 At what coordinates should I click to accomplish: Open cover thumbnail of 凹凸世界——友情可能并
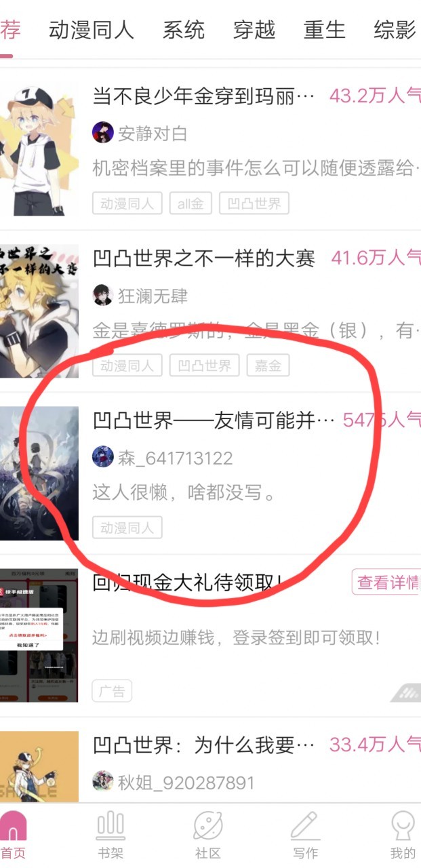[x=39, y=473]
